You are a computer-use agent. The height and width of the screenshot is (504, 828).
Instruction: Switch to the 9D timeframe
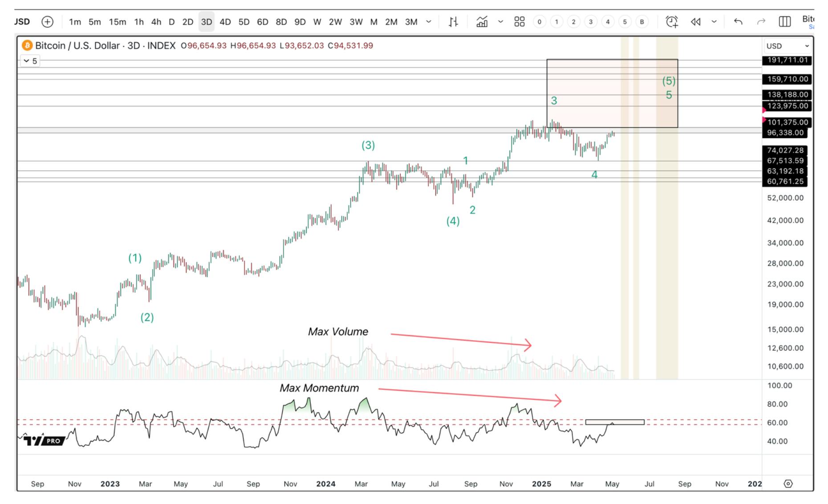(300, 22)
